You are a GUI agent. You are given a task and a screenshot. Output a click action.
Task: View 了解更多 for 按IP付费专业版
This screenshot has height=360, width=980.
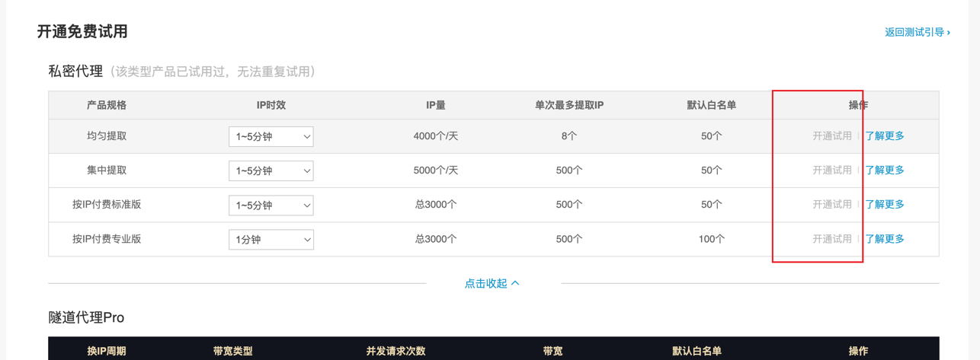pyautogui.click(x=885, y=239)
